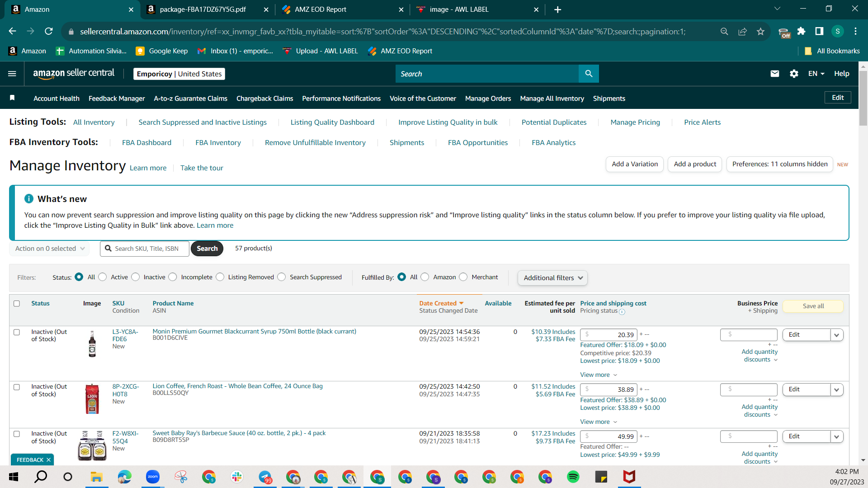Click the search magnifier button in Seller Central
The width and height of the screenshot is (868, 488).
(589, 74)
